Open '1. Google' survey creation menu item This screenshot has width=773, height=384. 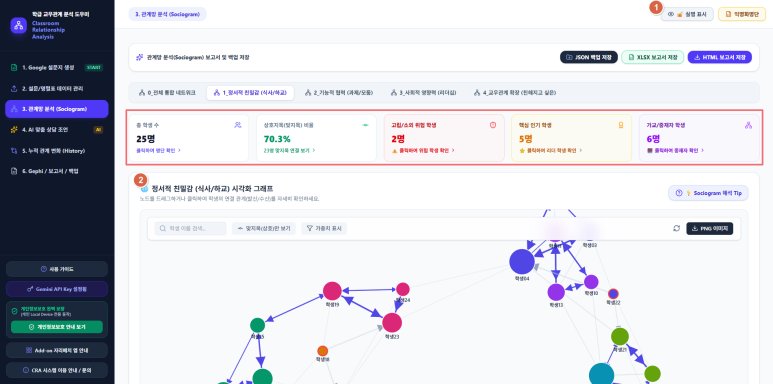(x=57, y=68)
